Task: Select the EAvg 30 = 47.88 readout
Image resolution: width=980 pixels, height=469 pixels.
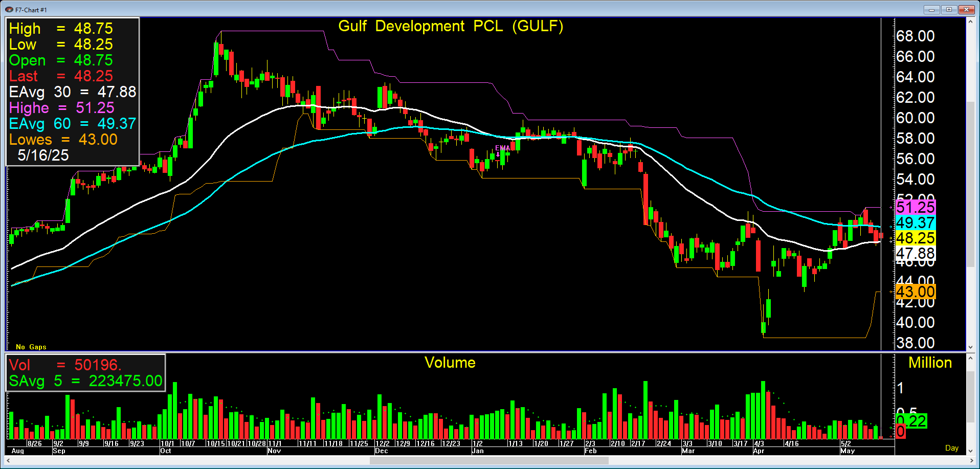Action: 73,92
